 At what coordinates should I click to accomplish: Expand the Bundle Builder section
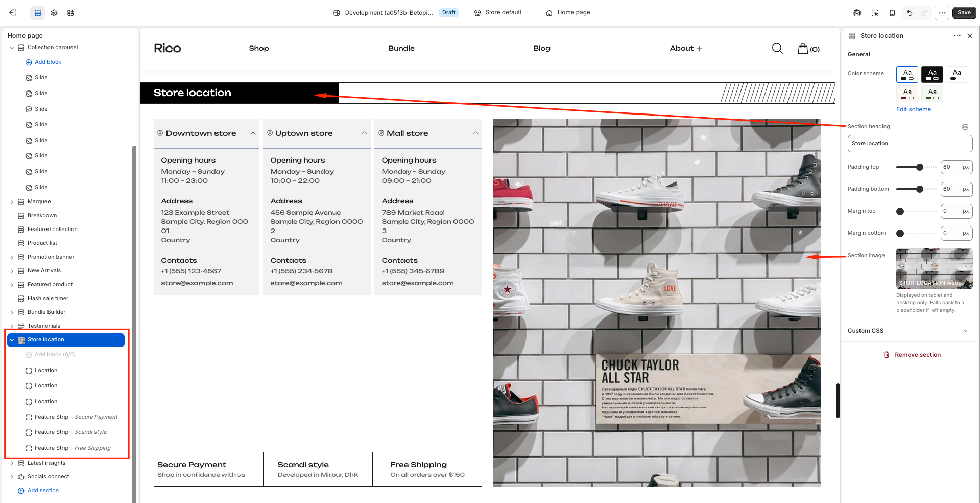pos(12,312)
